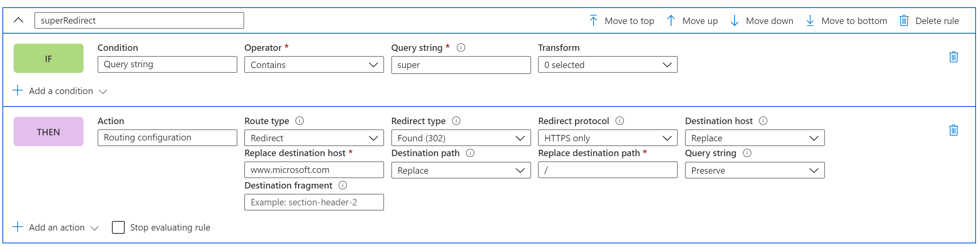Click the Move to top arrow icon

[x=594, y=20]
